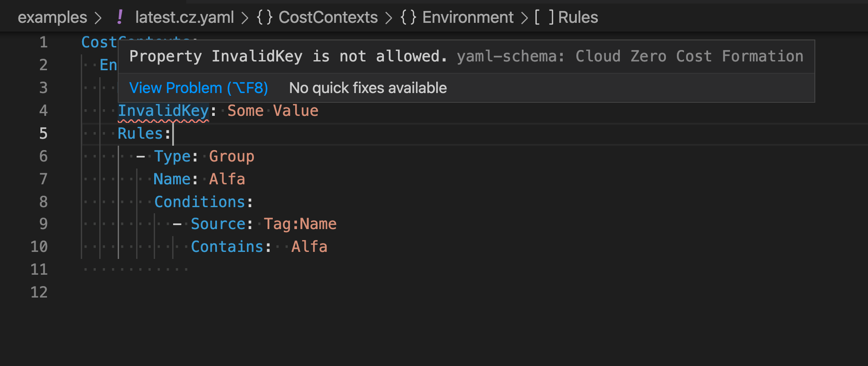
Task: Click the Contains key on line 10
Action: pyautogui.click(x=227, y=247)
